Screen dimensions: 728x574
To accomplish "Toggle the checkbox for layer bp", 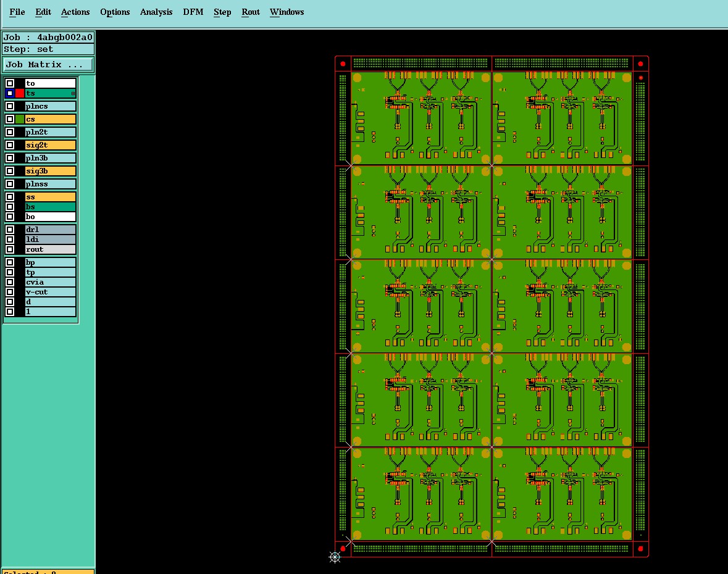I will click(x=10, y=263).
